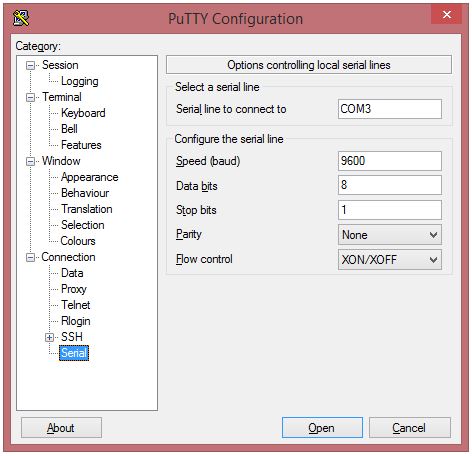Click the About button
472x456 pixels.
pyautogui.click(x=61, y=428)
